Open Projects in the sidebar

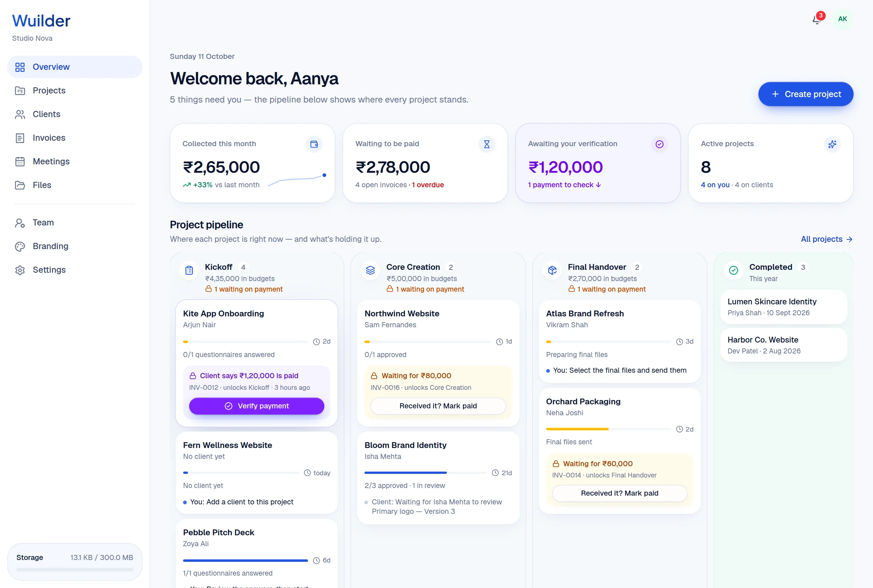tap(75, 91)
